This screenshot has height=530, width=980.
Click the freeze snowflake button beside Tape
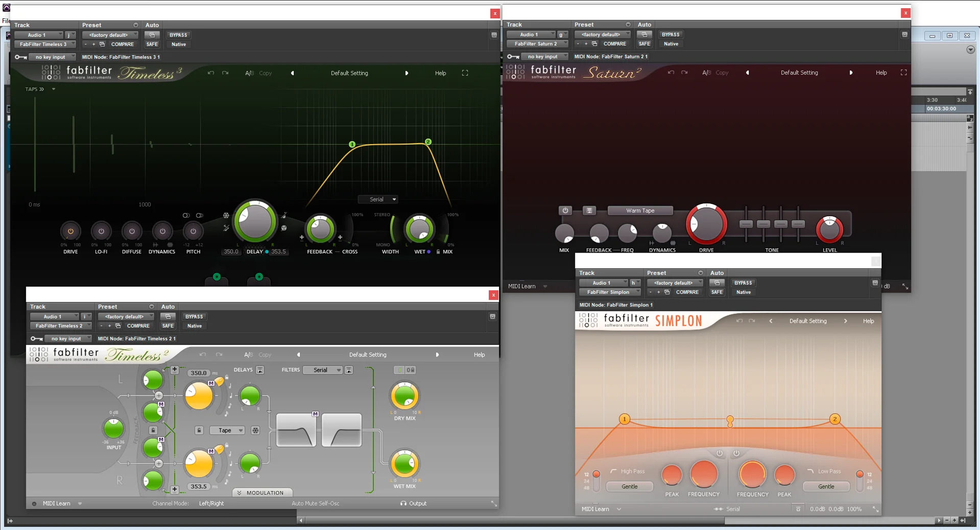pos(255,430)
